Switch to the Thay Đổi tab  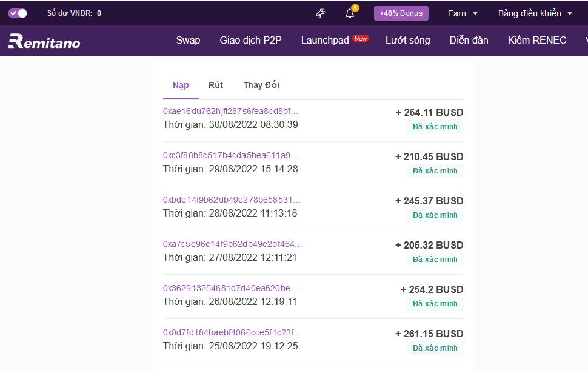261,85
